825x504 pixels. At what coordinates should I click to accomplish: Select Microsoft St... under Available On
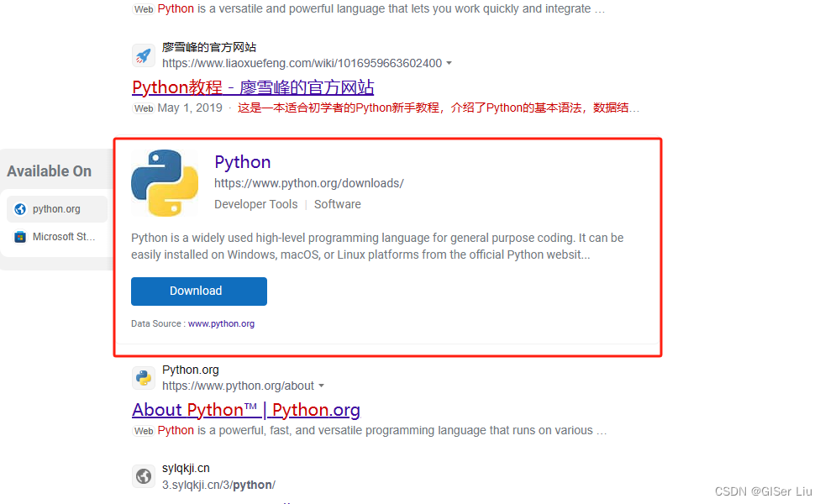57,237
